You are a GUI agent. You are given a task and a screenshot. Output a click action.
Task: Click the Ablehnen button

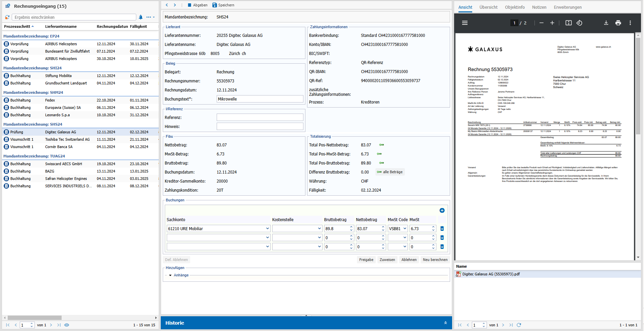click(409, 260)
